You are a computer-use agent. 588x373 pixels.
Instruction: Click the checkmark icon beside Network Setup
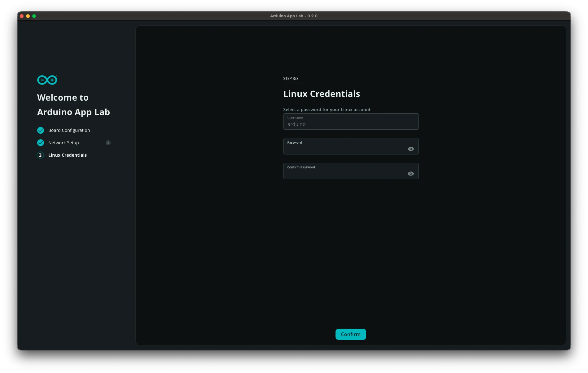coord(40,142)
